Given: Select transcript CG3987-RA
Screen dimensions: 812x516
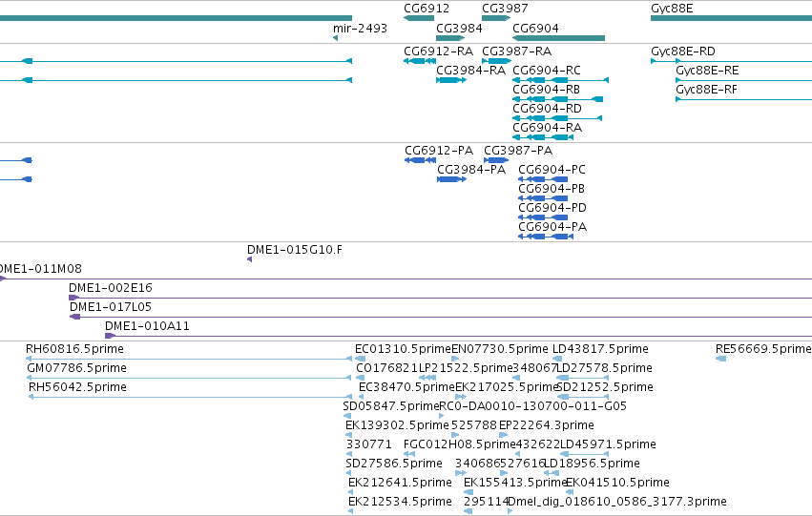Looking at the screenshot, I should (496, 61).
